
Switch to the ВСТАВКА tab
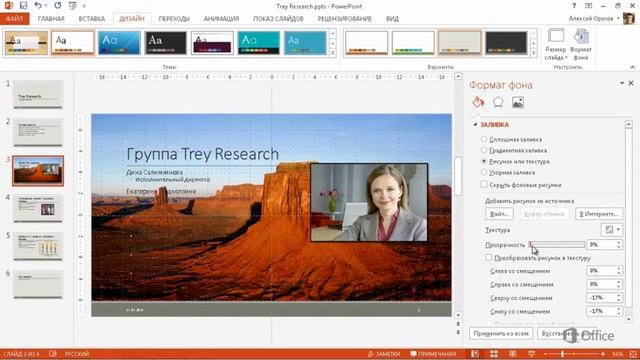click(x=92, y=19)
